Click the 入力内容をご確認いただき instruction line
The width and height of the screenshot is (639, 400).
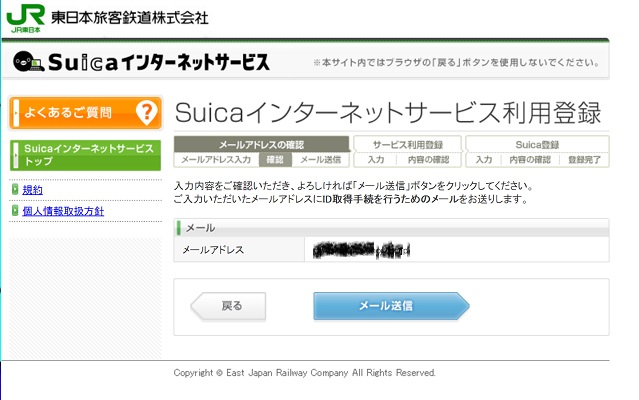353,186
